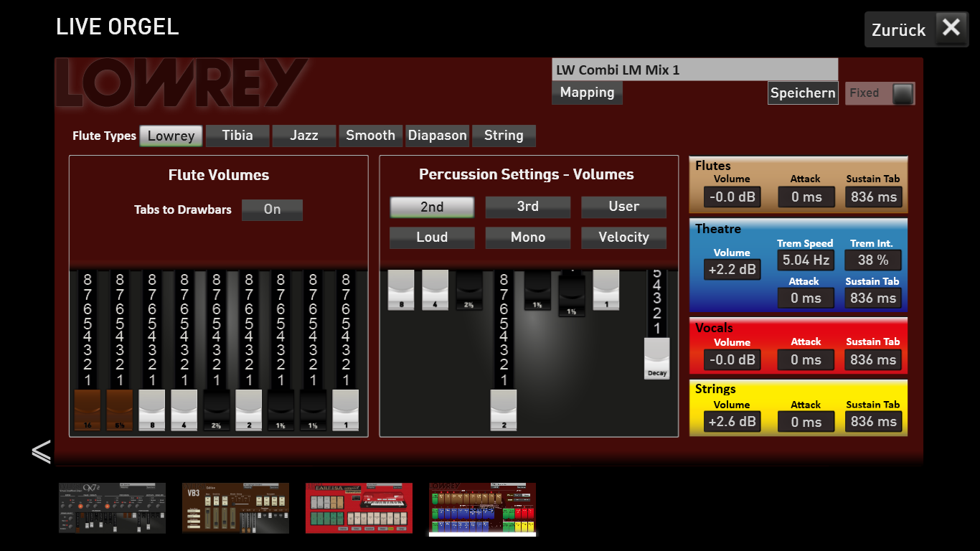Open the VB3 organ thumbnail
Viewport: 980px width, 551px height.
[235, 508]
